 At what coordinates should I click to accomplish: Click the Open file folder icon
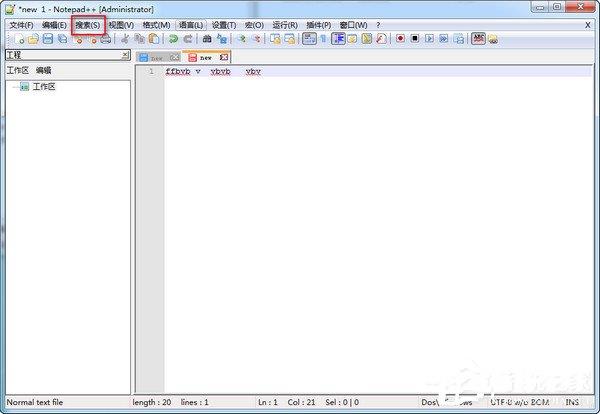click(x=33, y=39)
